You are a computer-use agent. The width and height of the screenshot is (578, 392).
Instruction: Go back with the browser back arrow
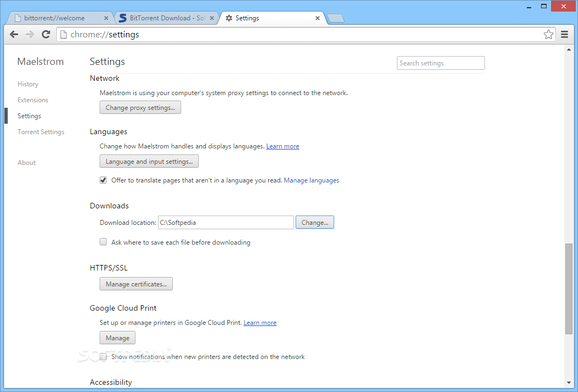[x=14, y=34]
